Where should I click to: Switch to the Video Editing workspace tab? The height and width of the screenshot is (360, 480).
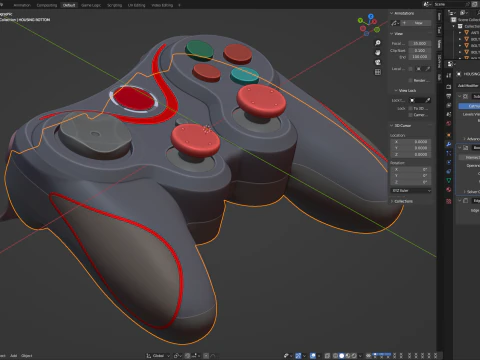pyautogui.click(x=162, y=5)
